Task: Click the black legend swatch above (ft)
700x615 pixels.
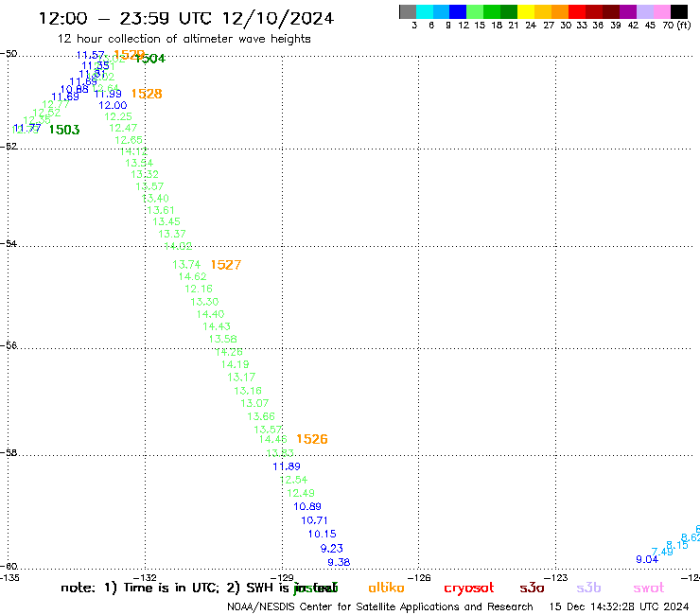Action: point(678,11)
